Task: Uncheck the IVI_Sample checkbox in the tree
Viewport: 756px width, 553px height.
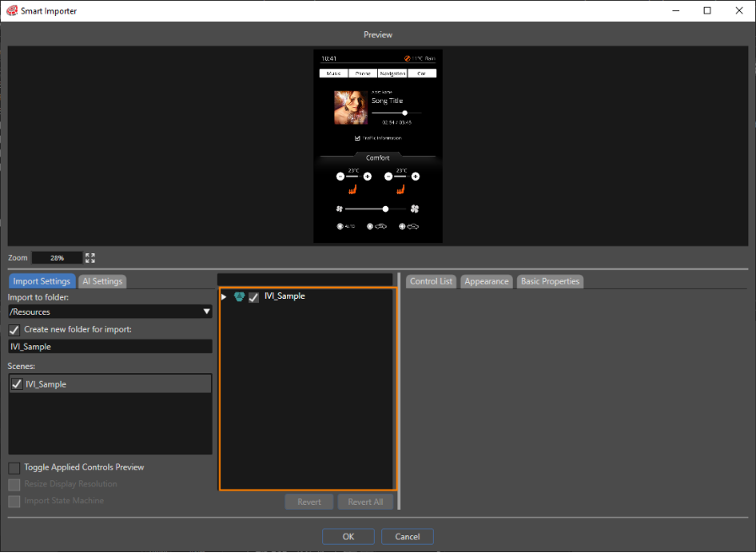Action: [254, 297]
